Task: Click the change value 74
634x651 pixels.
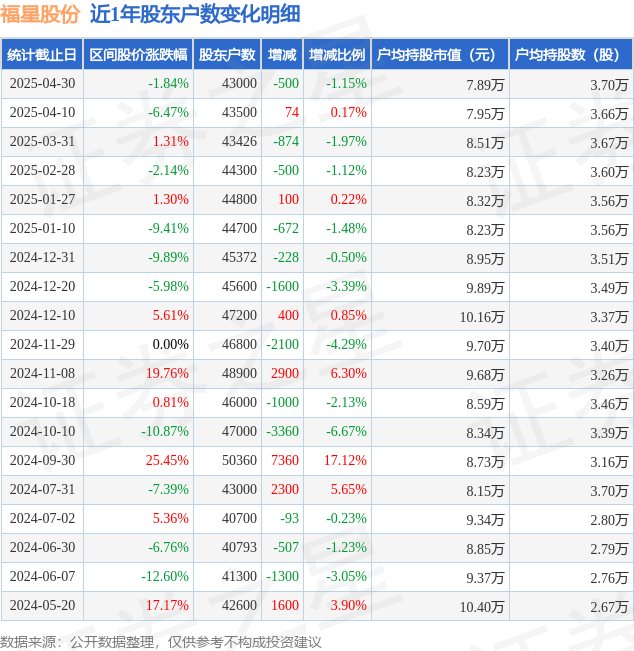Action: point(292,113)
